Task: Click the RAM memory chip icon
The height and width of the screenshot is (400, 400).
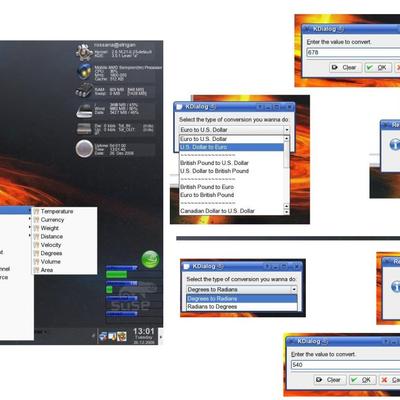Action: 84,91
